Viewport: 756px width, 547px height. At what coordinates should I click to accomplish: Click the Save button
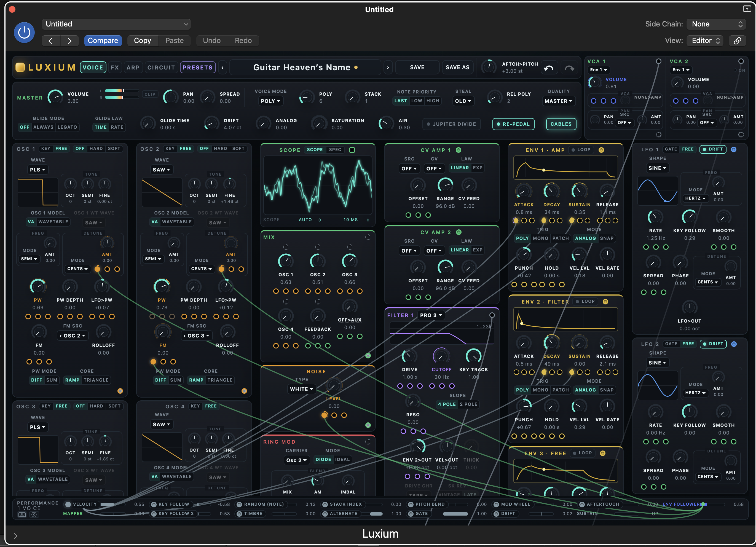tap(417, 68)
